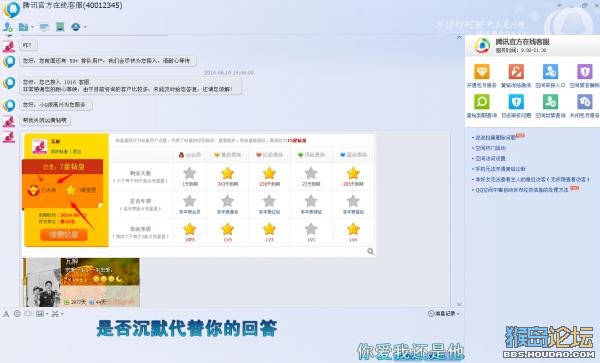Screen dimensions: 600x363
Task: Click the 2014 chat timestamp
Action: (229, 73)
